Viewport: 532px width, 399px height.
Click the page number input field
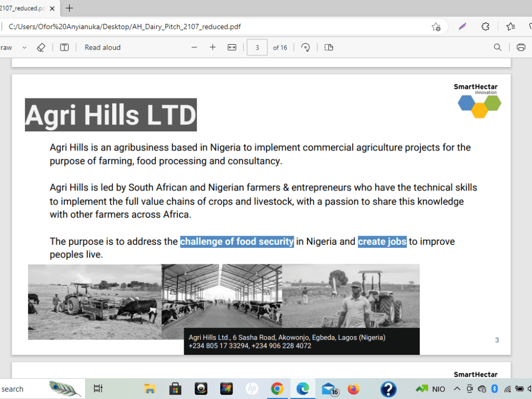tap(257, 47)
